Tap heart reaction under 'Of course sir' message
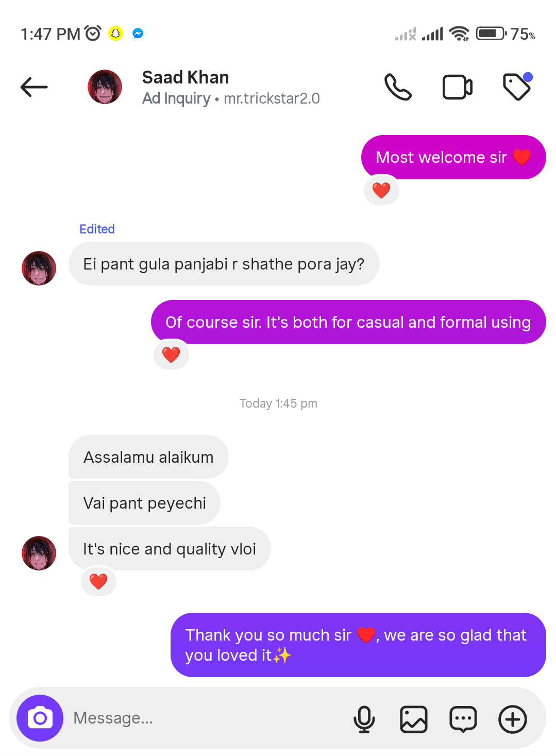The image size is (556, 756). coord(171,355)
